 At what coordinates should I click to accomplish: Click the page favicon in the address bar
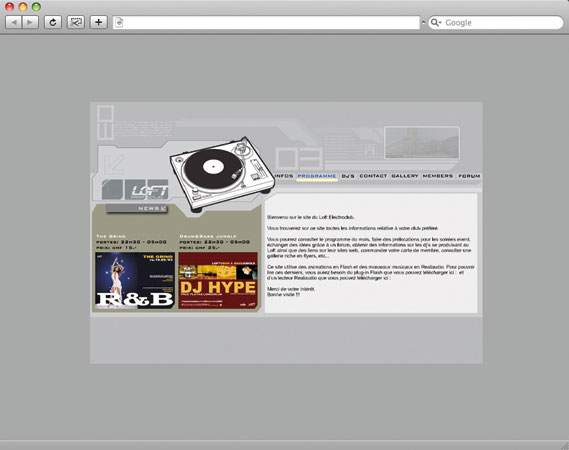point(119,22)
